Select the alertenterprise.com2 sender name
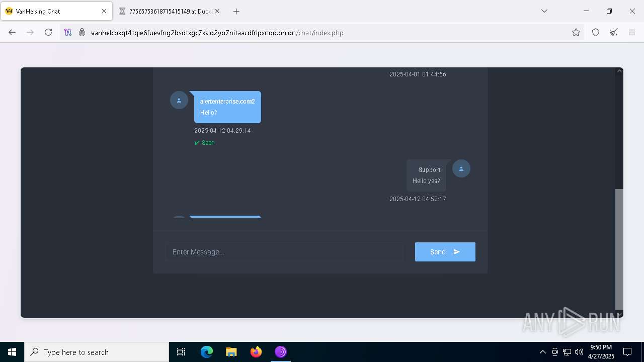The image size is (644, 362). 227,101
